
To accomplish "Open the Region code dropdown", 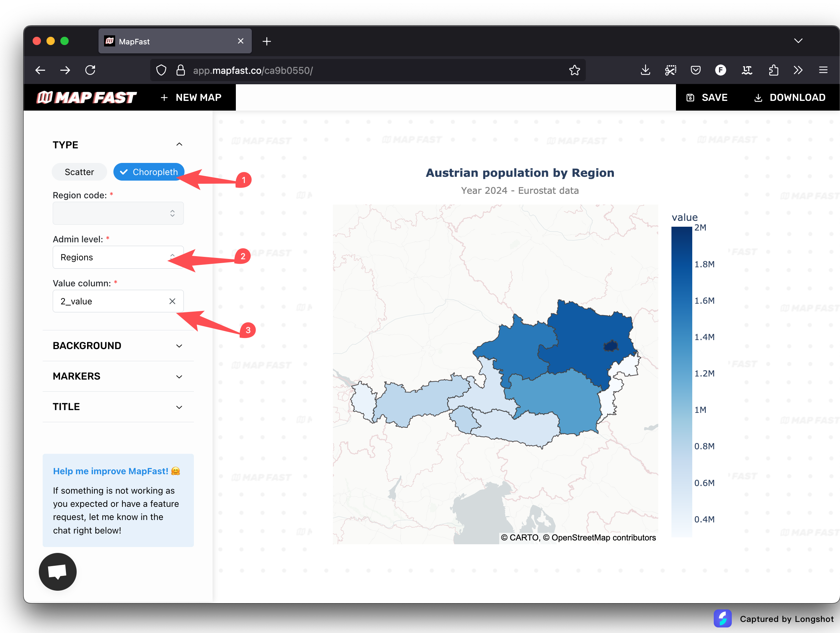I will tap(118, 213).
